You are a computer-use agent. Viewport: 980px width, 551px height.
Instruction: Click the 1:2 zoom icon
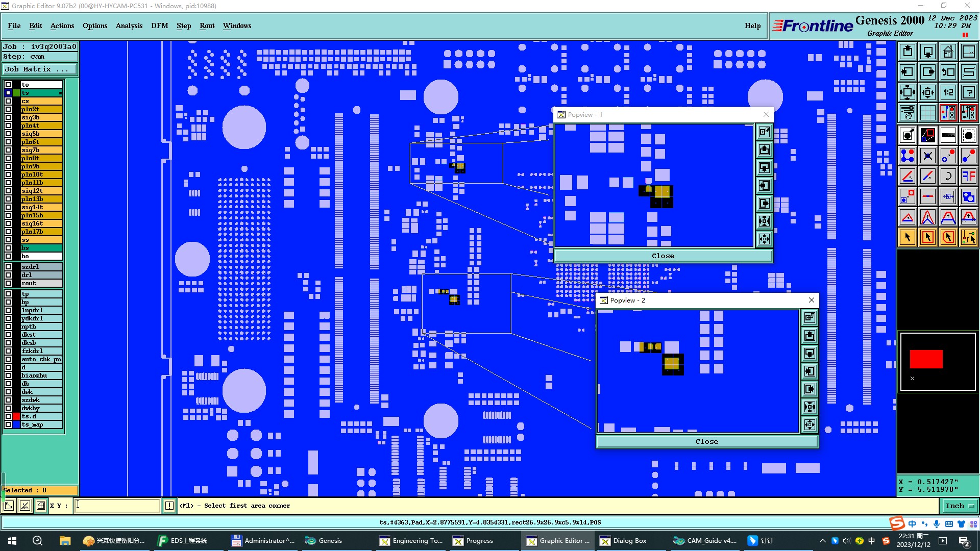pos(948,92)
